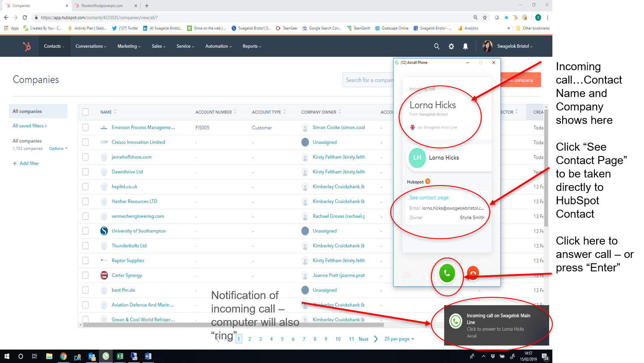This screenshot has width=644, height=363.
Task: Switch to the flowtechfluidpowerplc.com browser tab
Action: [x=105, y=6]
